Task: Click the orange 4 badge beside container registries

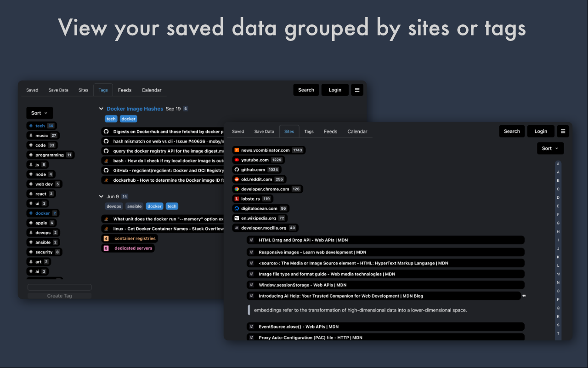Action: 106,238
